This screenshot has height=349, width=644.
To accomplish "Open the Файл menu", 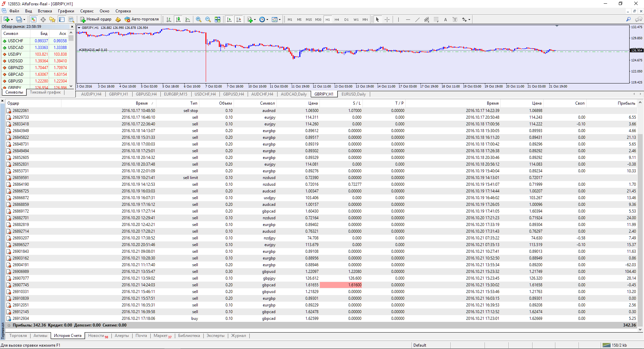I will 14,11.
